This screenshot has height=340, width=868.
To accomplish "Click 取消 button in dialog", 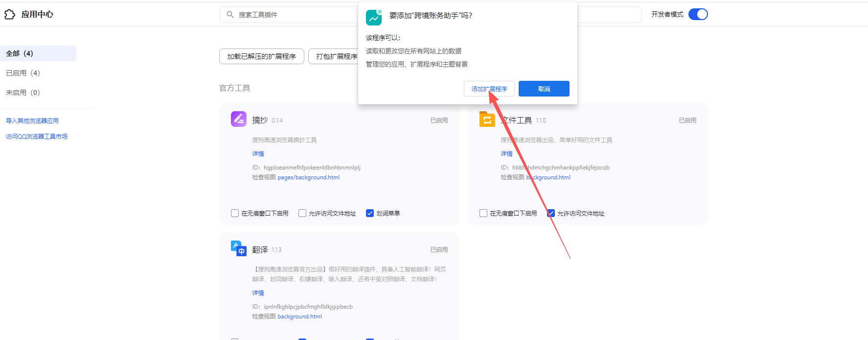I will [x=544, y=89].
